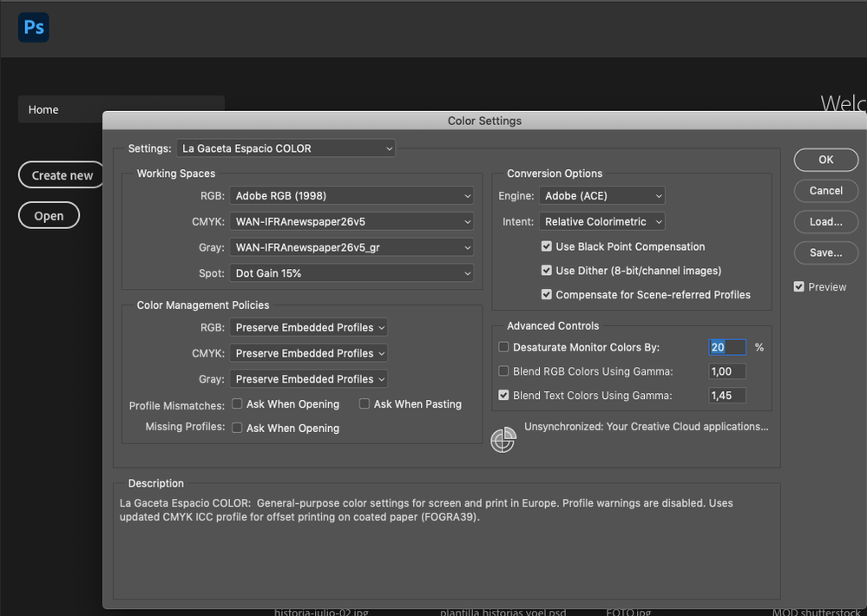Uncheck Blend Text Colors Using Gamma

503,396
